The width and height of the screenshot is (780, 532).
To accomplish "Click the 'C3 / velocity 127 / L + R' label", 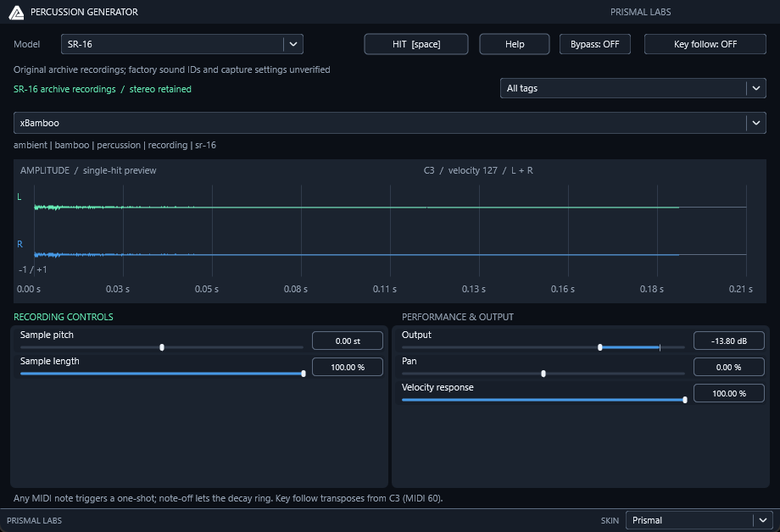I will click(478, 170).
